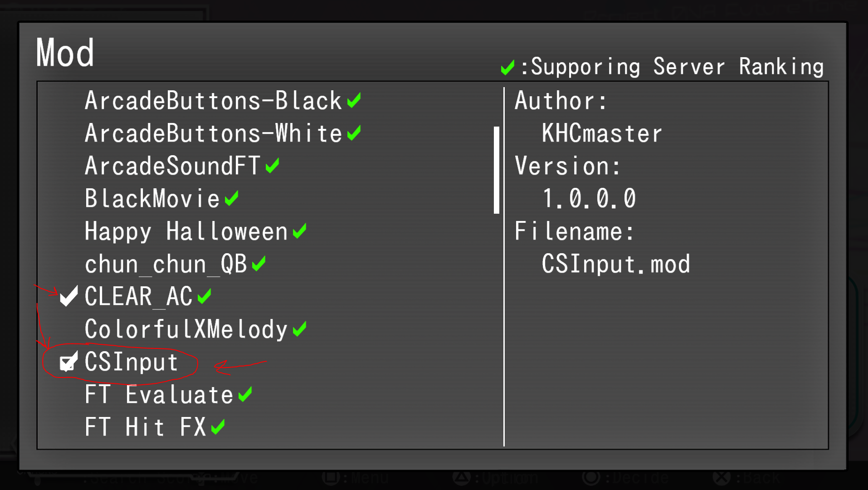Click green checkmark beside ArcadeButtons-White

click(354, 133)
